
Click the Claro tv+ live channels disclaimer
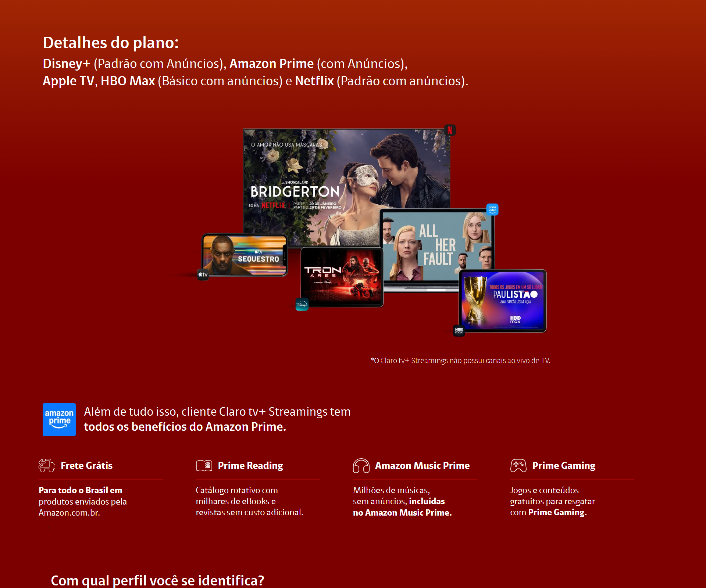click(460, 361)
